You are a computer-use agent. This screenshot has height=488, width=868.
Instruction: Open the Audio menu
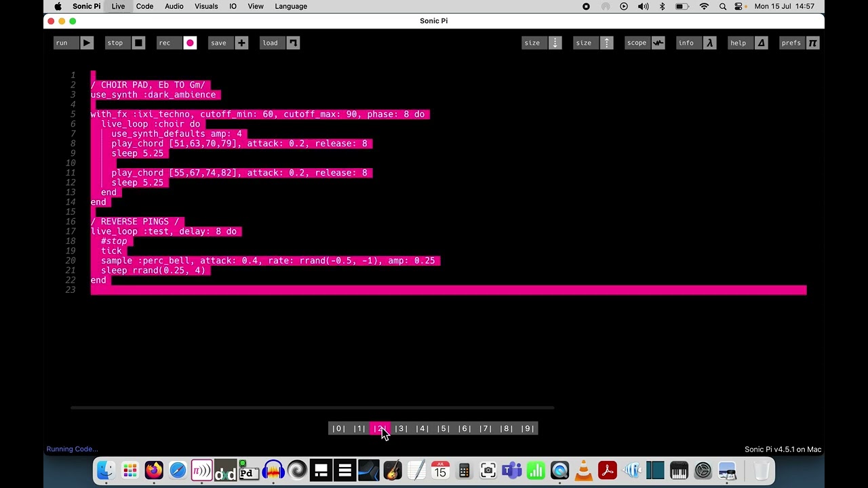[174, 6]
